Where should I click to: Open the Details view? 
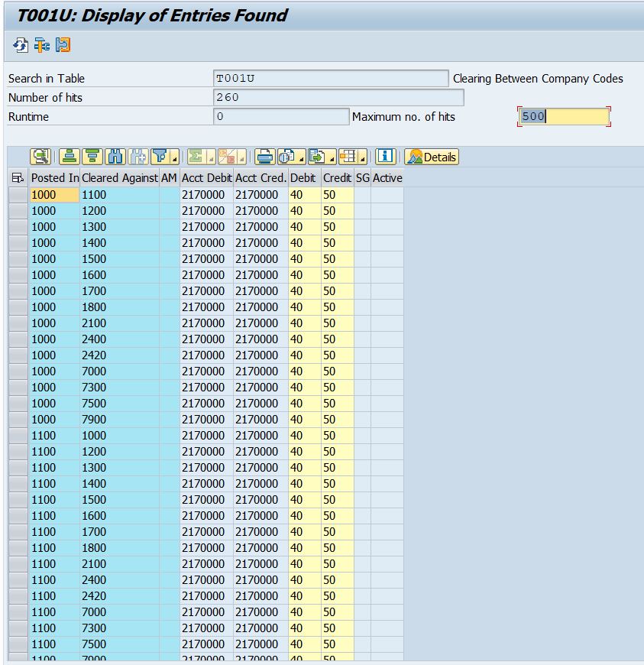tap(432, 157)
